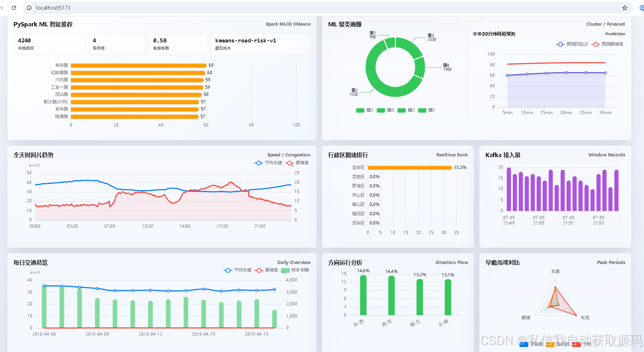Viewport: 644px width, 352px height.
Task: Click the 东-西 14.6% direction bar
Action: (x=363, y=295)
